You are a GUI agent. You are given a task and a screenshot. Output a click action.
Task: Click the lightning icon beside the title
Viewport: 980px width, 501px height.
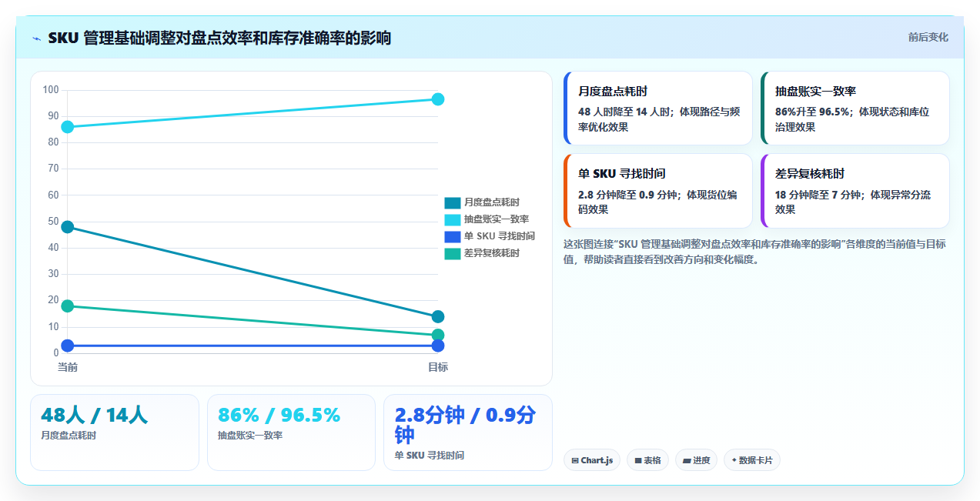(37, 38)
